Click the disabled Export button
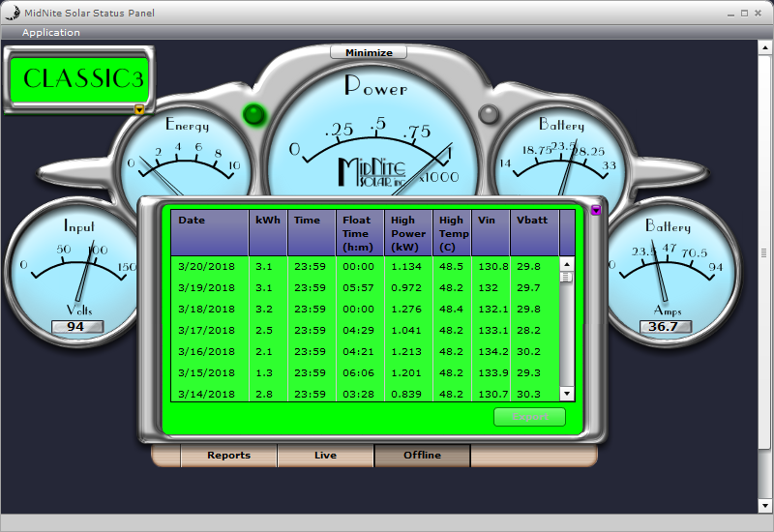 coord(529,417)
